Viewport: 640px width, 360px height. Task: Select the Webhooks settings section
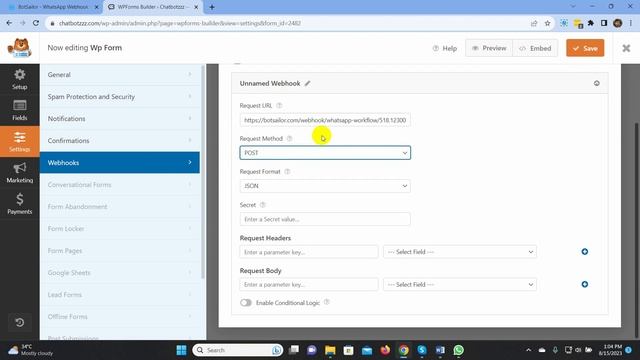(x=120, y=162)
